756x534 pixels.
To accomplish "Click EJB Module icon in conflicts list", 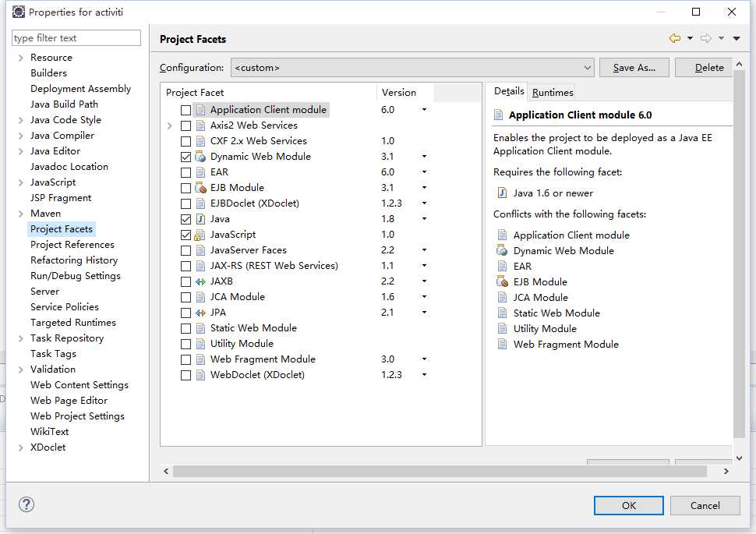I will click(x=502, y=281).
